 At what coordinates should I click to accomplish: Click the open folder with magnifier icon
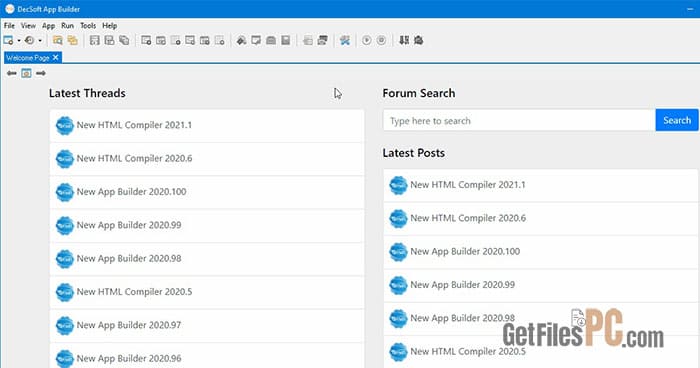[x=58, y=40]
